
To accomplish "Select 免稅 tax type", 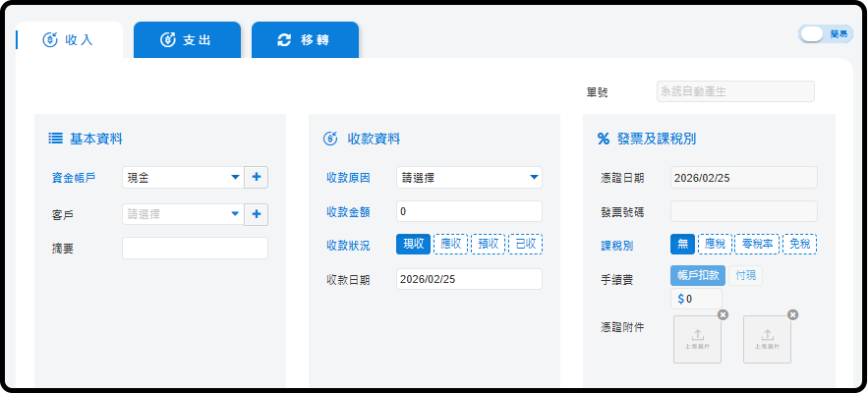I will pyautogui.click(x=800, y=244).
